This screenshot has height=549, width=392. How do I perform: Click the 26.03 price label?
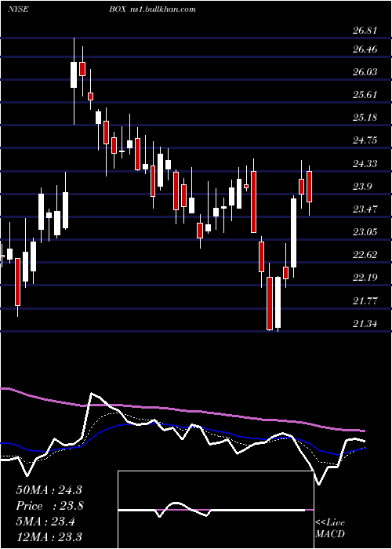[x=365, y=72]
